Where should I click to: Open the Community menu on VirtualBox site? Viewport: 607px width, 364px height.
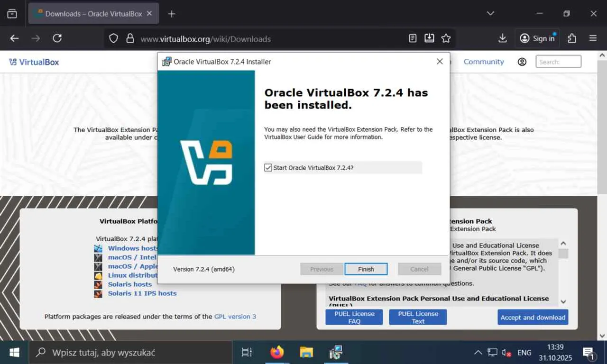coord(484,62)
